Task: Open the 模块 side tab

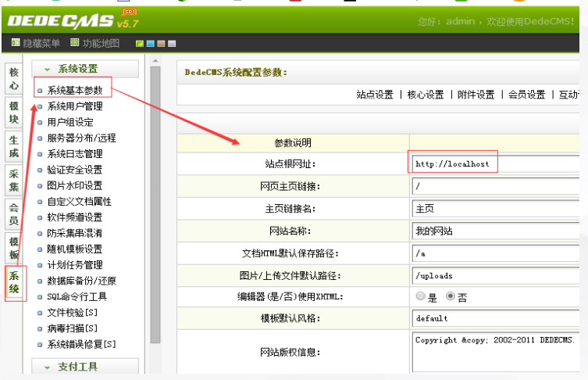Action: (14, 113)
